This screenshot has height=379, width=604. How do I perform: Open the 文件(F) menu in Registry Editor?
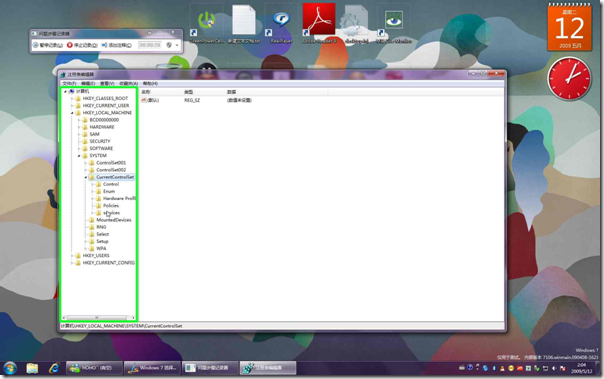click(x=69, y=83)
